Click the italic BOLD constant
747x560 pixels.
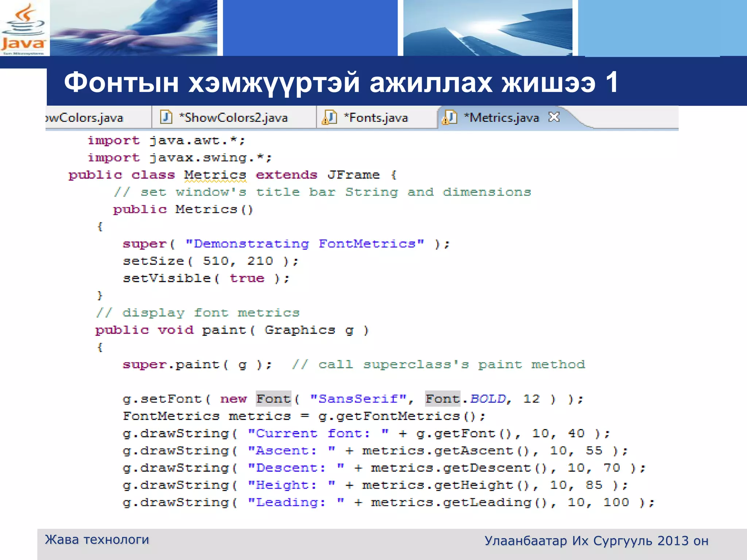point(488,399)
